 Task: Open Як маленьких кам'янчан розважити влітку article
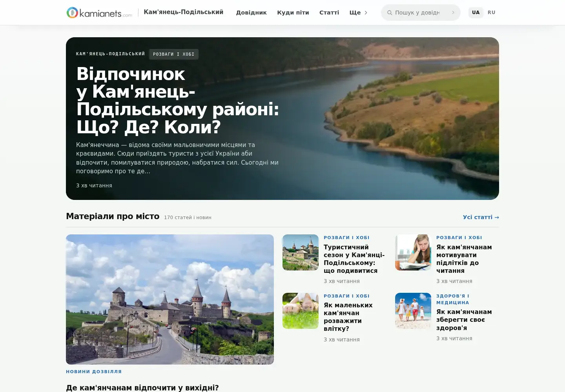pos(348,317)
